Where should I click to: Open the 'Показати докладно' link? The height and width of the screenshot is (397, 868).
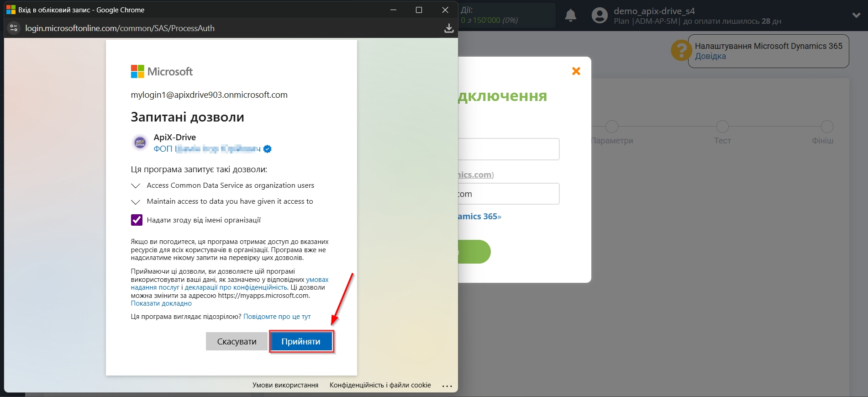161,303
